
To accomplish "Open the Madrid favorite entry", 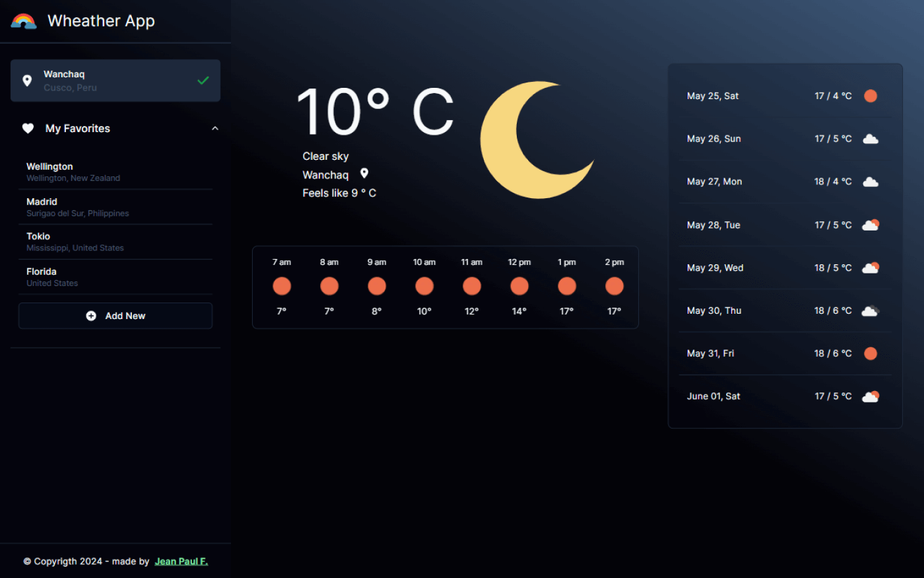I will (x=115, y=206).
